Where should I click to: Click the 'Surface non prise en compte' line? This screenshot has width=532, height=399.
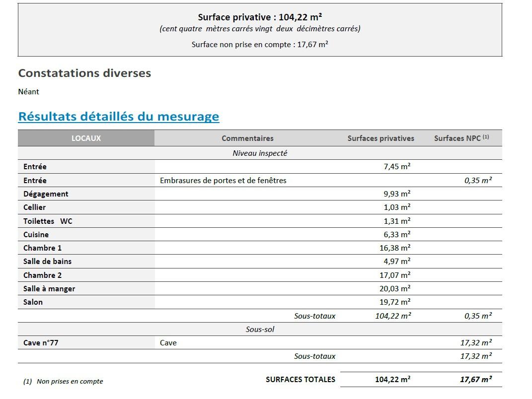pyautogui.click(x=260, y=44)
